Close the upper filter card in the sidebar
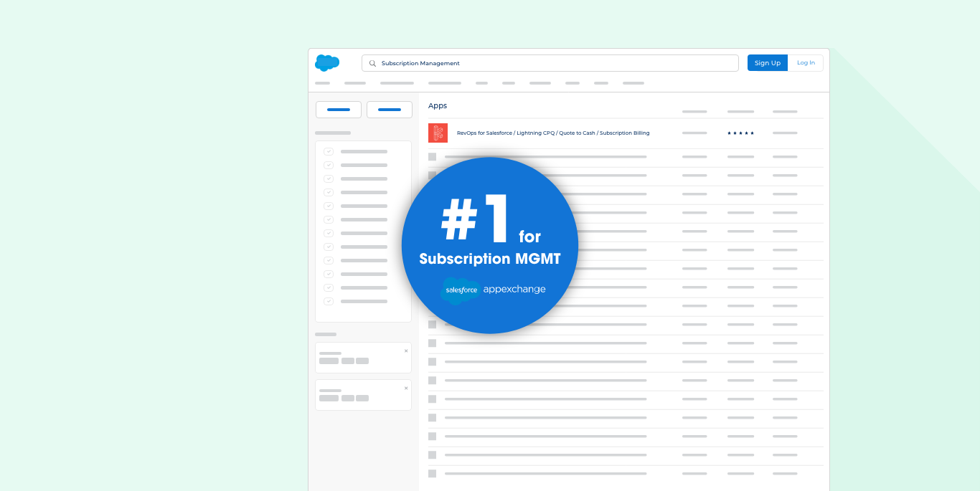The height and width of the screenshot is (491, 980). tap(406, 351)
